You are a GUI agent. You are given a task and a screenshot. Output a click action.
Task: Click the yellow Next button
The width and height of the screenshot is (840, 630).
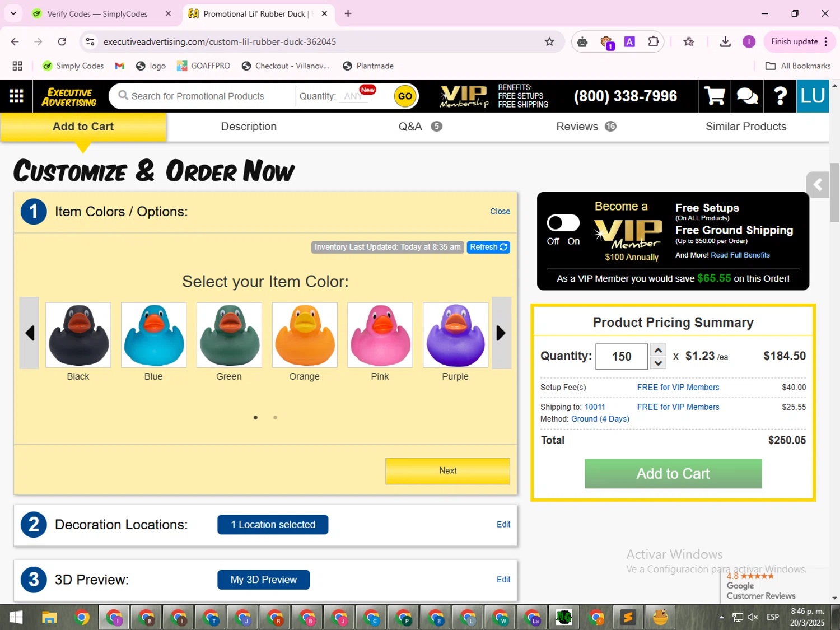447,470
